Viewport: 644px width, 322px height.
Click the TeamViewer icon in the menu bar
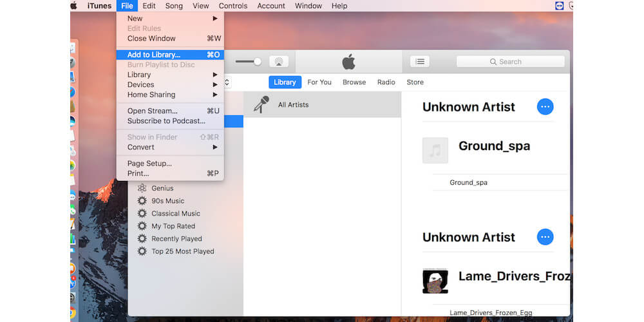tap(559, 6)
